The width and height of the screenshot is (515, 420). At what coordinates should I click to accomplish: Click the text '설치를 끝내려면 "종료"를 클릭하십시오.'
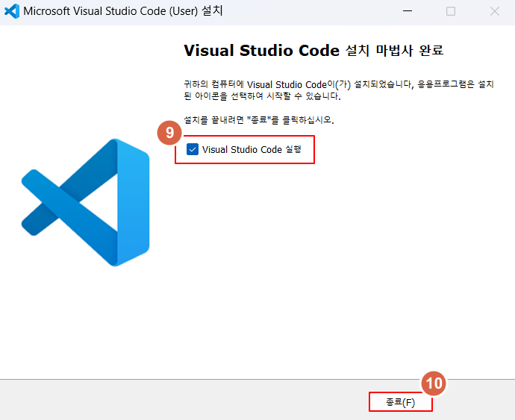point(259,120)
